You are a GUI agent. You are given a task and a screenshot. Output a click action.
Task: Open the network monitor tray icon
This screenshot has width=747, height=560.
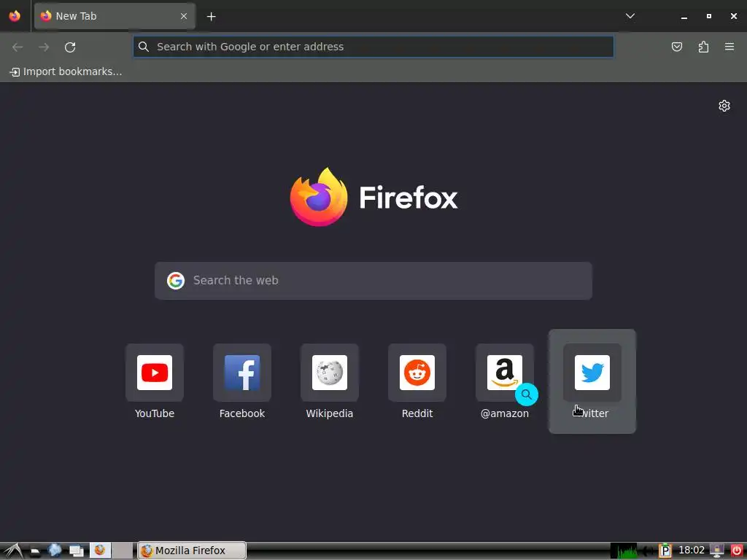coord(717,551)
